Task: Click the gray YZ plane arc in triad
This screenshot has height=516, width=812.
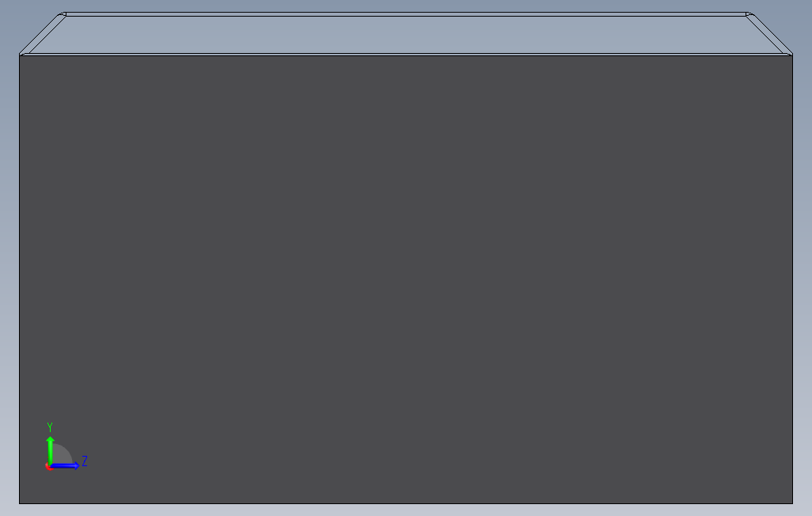Action: point(63,454)
